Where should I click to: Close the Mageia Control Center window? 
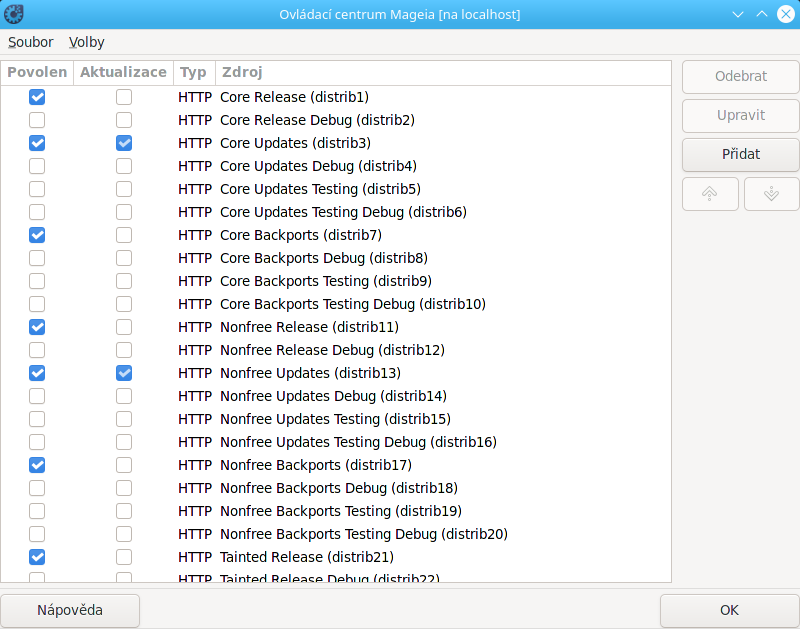[786, 14]
